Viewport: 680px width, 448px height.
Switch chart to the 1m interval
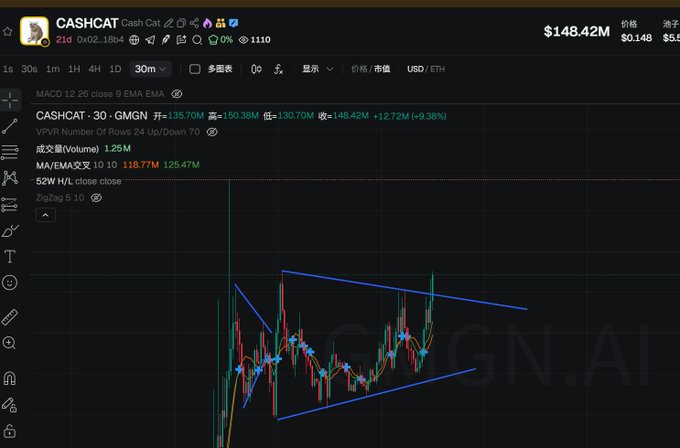point(53,69)
